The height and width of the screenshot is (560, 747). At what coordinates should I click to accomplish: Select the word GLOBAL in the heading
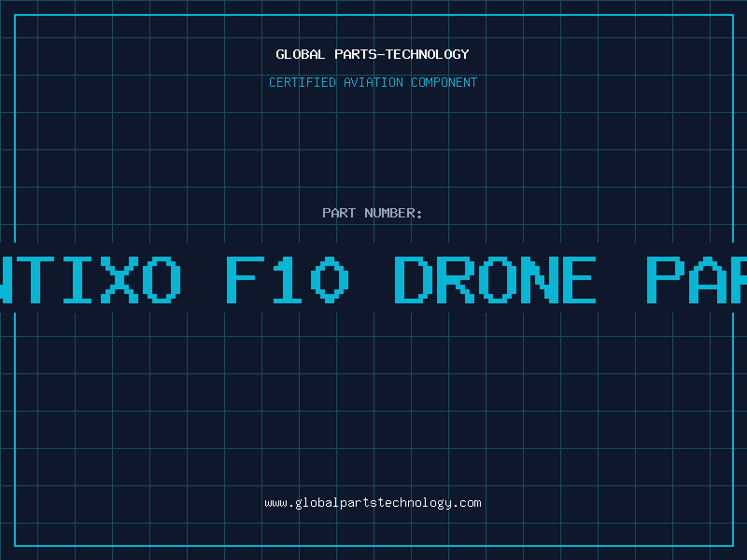click(x=300, y=54)
